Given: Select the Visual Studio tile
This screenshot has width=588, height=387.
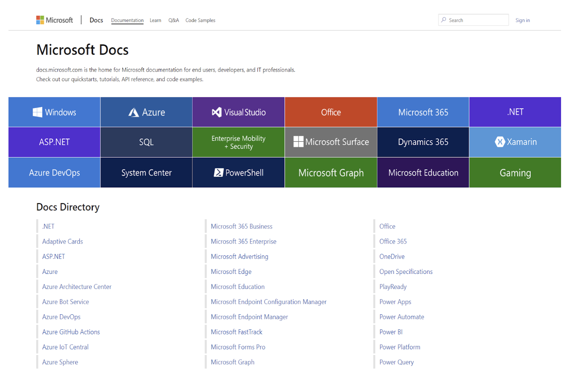Looking at the screenshot, I should (239, 112).
